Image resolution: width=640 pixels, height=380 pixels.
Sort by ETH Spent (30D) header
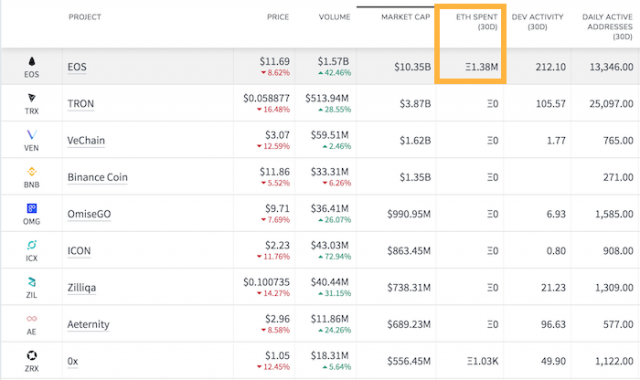(477, 22)
